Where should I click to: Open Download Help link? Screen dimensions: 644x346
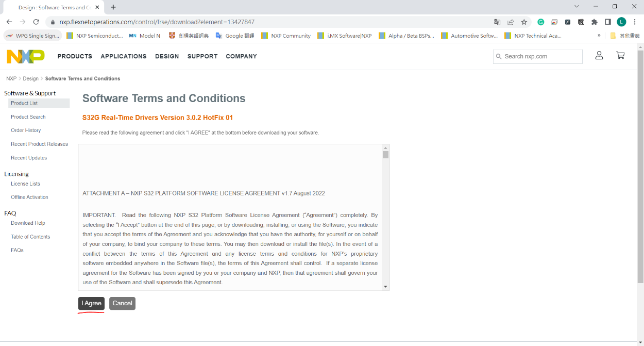coord(28,223)
